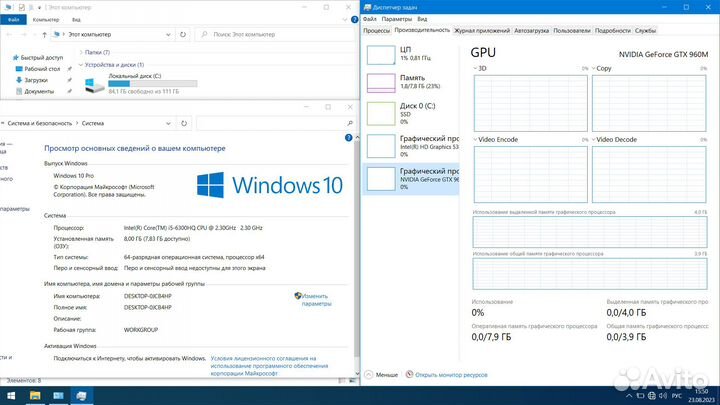
Task: Open the Параметры menu in Task Manager
Action: (x=397, y=18)
